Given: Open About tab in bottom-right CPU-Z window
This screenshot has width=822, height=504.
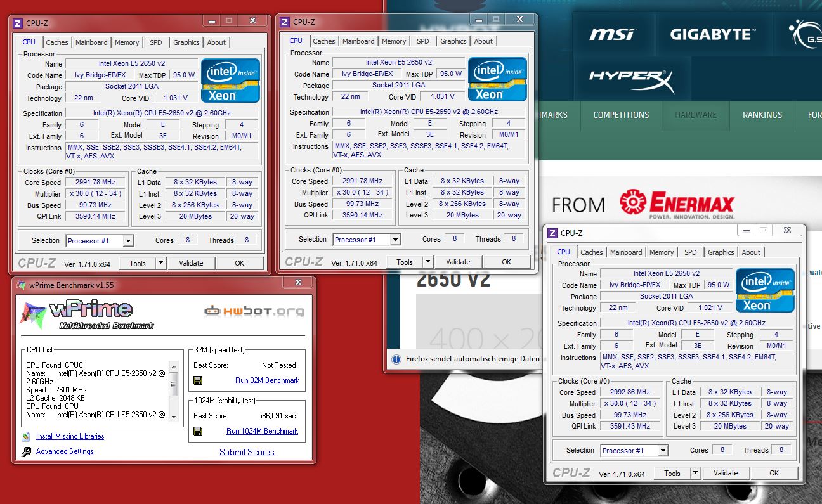Looking at the screenshot, I should pyautogui.click(x=751, y=252).
